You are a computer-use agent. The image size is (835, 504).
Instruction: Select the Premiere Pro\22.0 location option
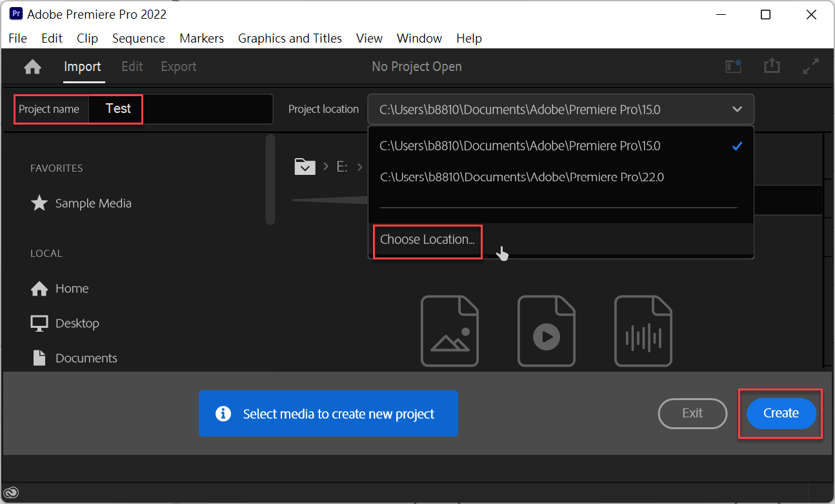(x=561, y=177)
